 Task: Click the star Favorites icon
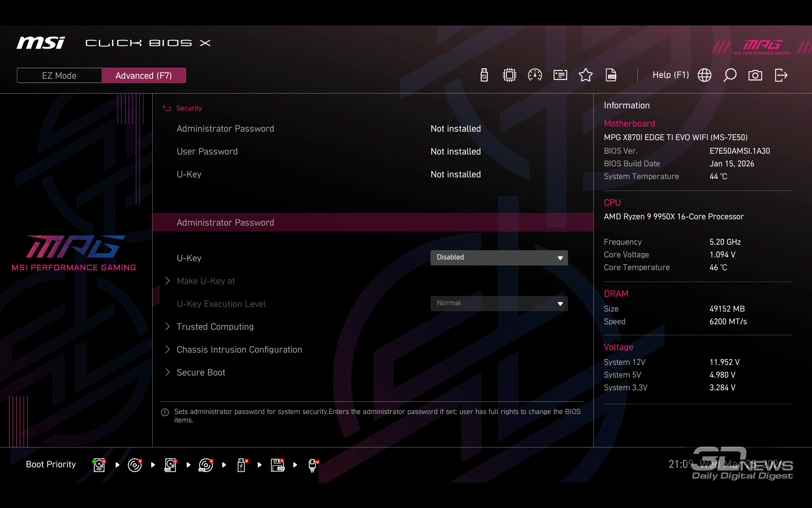586,75
